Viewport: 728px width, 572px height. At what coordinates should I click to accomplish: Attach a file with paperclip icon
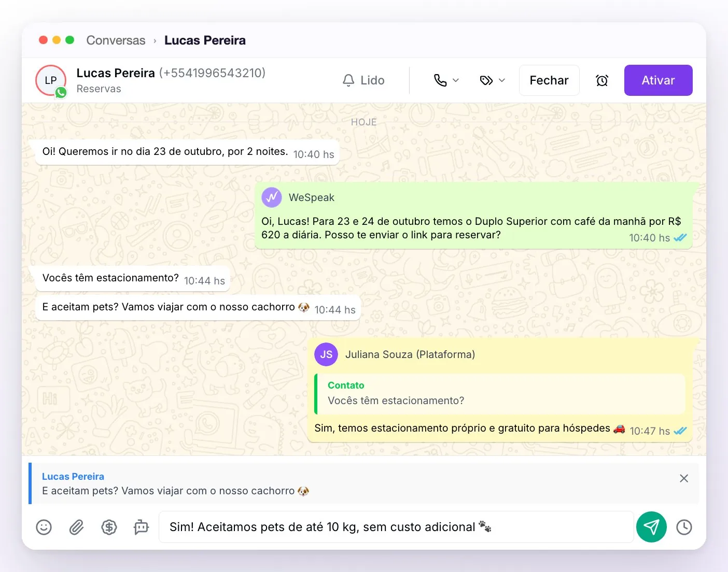point(76,527)
